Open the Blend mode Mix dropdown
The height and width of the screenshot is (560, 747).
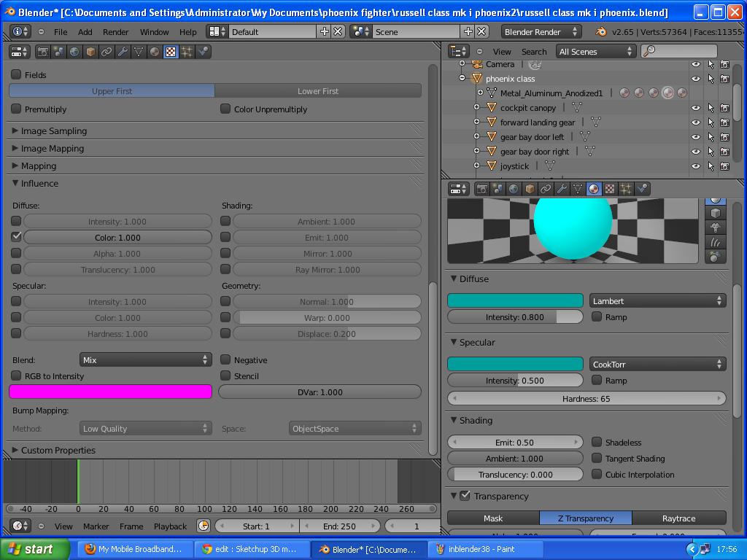tap(145, 359)
